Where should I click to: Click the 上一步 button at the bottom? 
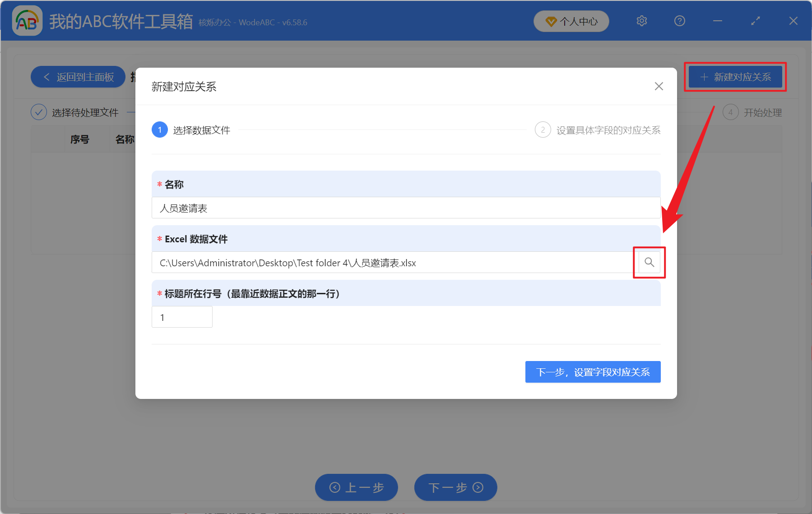356,487
